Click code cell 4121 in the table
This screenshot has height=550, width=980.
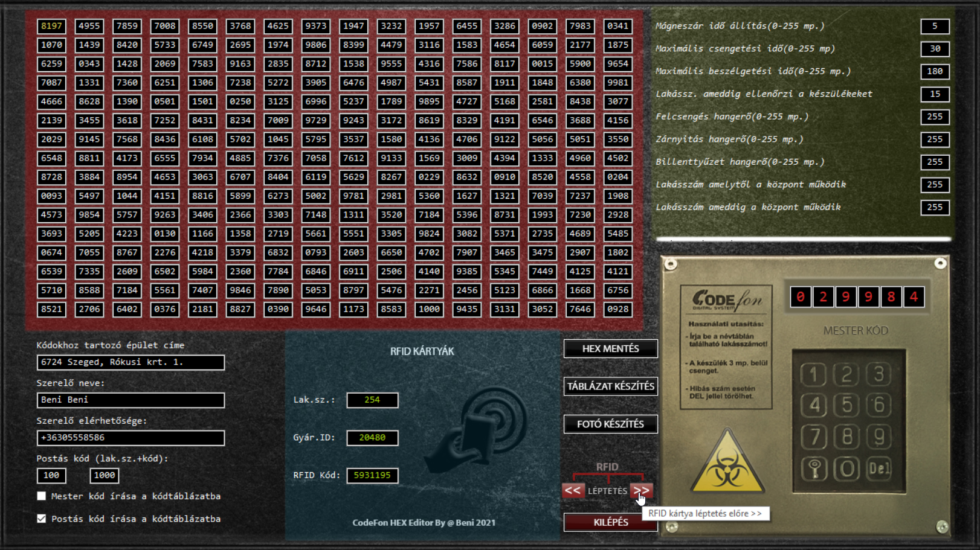617,272
